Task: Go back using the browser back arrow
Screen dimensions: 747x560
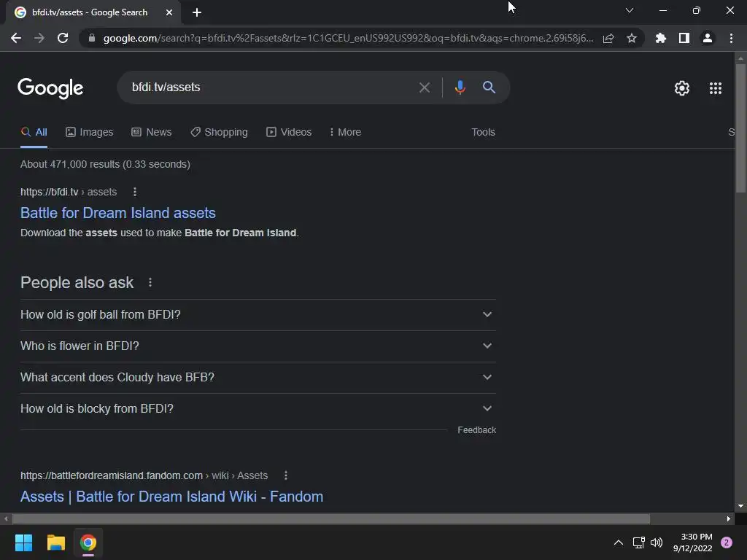Action: coord(16,38)
